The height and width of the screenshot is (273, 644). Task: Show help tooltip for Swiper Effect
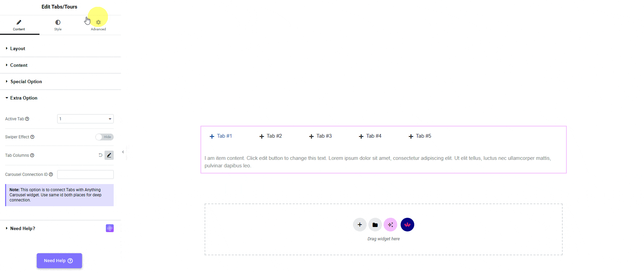tap(32, 137)
